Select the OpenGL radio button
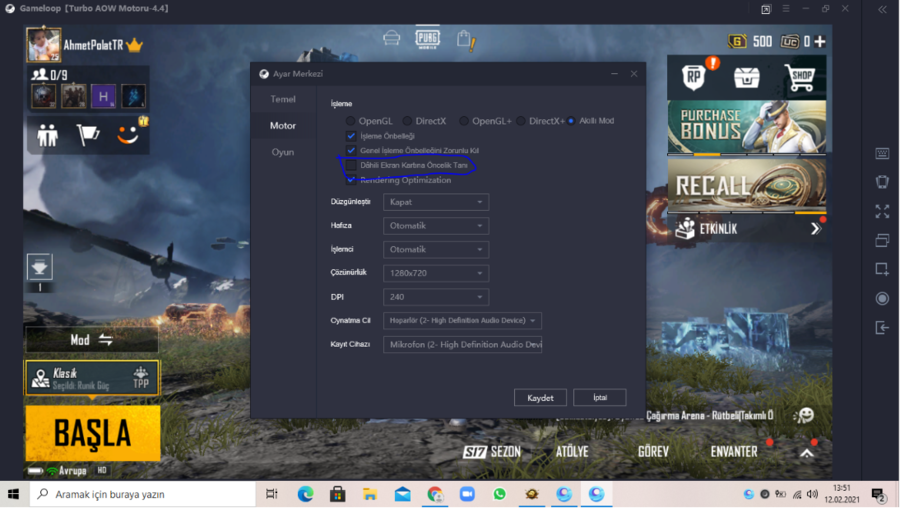This screenshot has height=508, width=900. [350, 121]
